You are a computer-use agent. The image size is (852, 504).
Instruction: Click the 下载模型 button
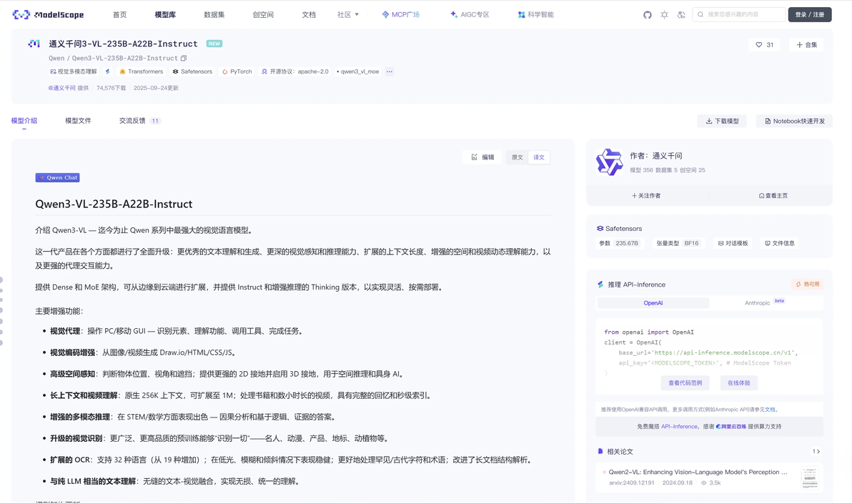click(722, 121)
